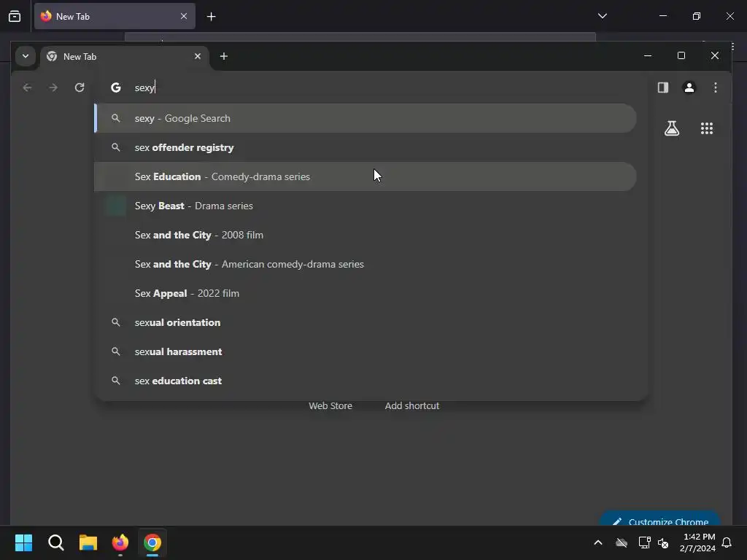Click the Web Store shortcut
747x560 pixels.
pyautogui.click(x=330, y=405)
